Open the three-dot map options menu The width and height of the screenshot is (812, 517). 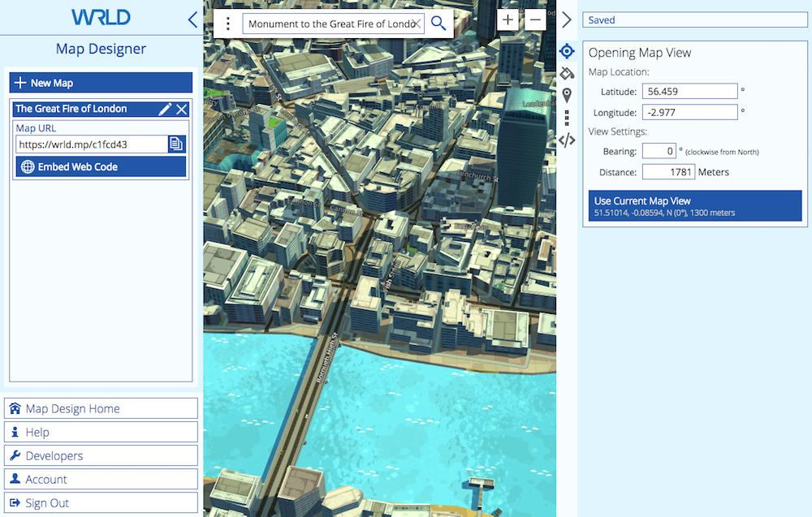coord(229,24)
